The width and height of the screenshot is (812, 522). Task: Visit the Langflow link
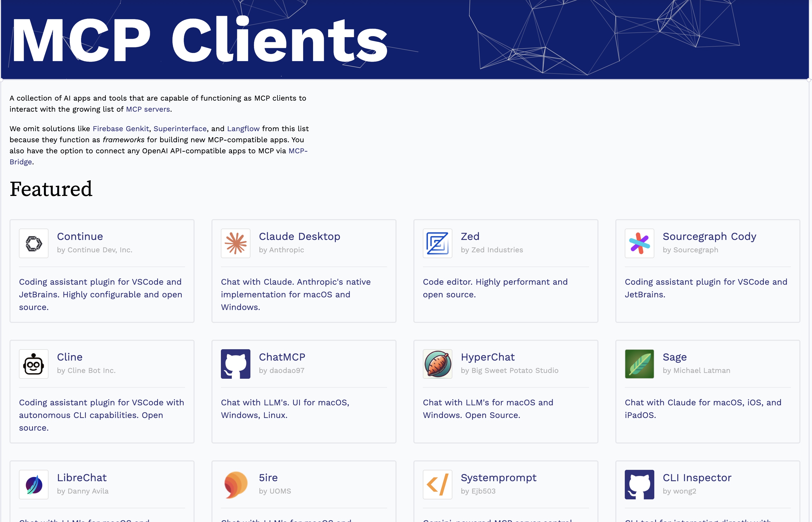pyautogui.click(x=243, y=129)
